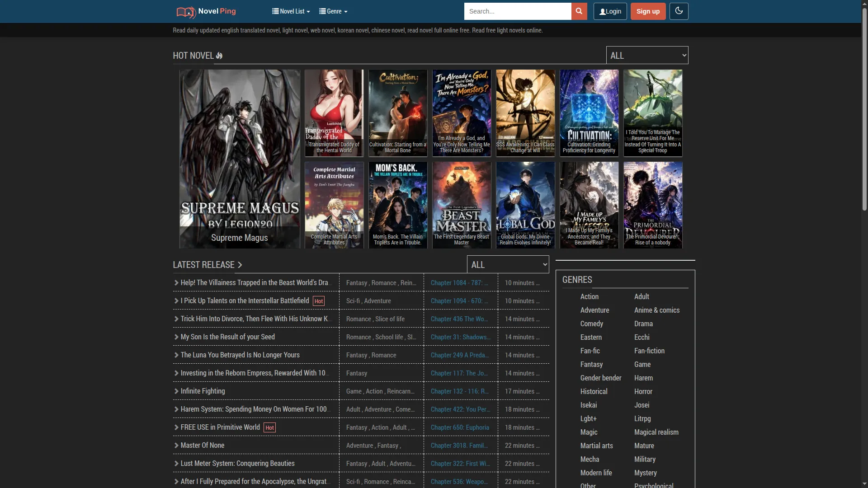Screen dimensions: 868x488
Task: Click Chapter 3018 Famil... link
Action: coord(459,446)
